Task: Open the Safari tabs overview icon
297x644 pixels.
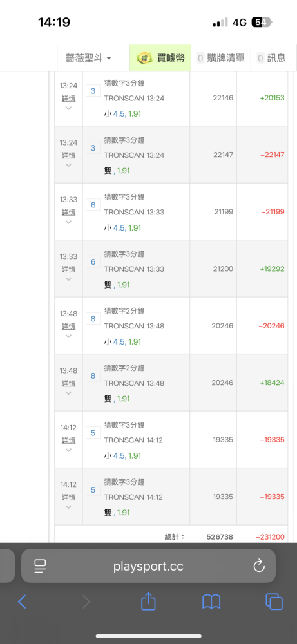Action: [x=274, y=601]
